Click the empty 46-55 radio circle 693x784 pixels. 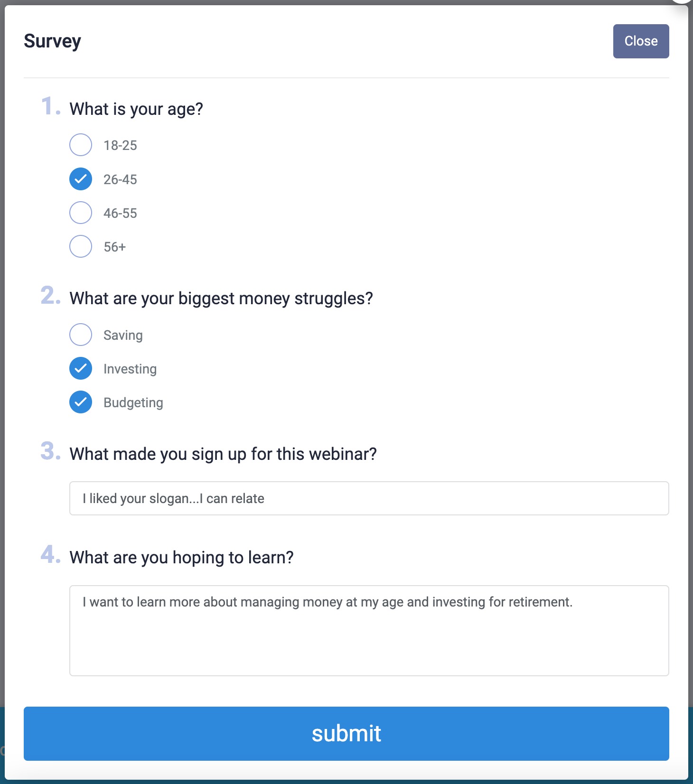coord(81,213)
